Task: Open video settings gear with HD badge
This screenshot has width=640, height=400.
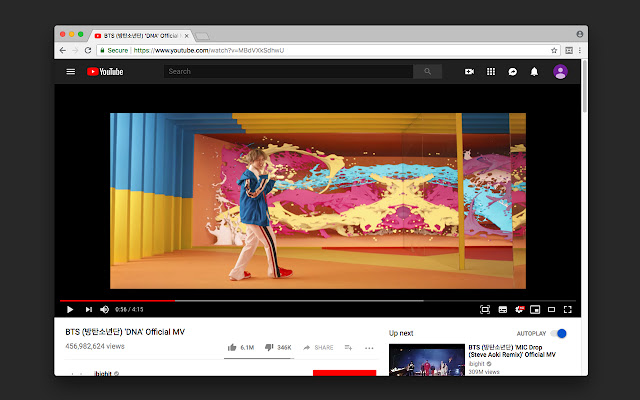Action: pyautogui.click(x=519, y=310)
